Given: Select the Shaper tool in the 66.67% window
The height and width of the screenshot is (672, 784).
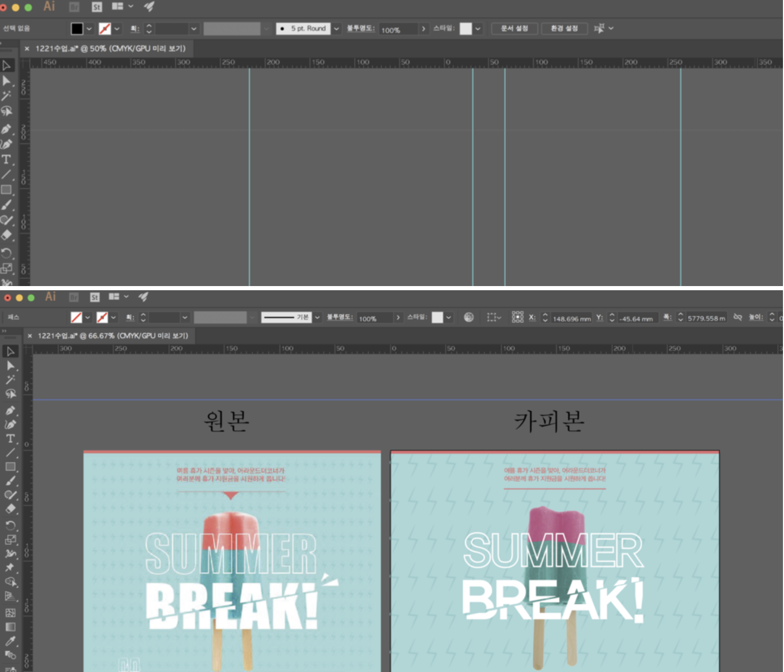Looking at the screenshot, I should 10,495.
